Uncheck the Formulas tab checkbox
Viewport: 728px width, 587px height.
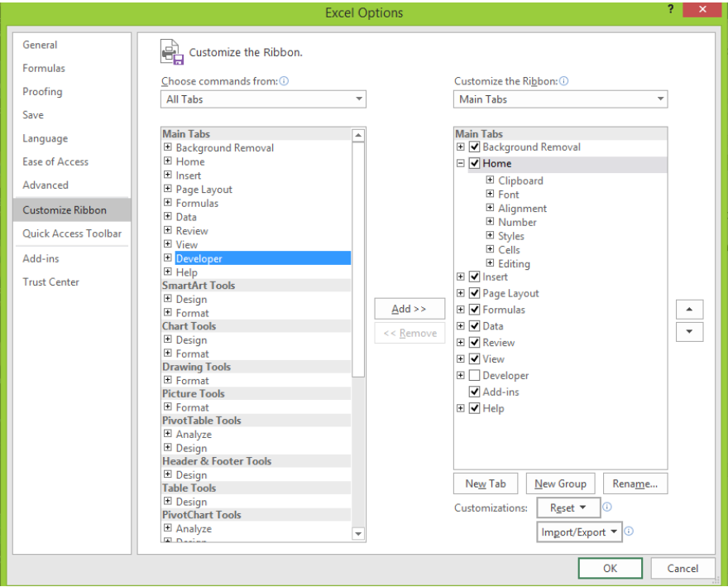[x=474, y=310]
